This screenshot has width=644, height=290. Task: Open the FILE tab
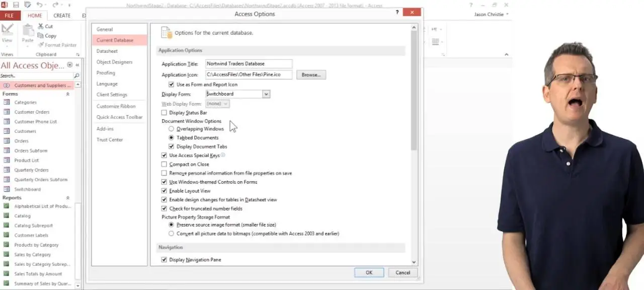[10, 16]
